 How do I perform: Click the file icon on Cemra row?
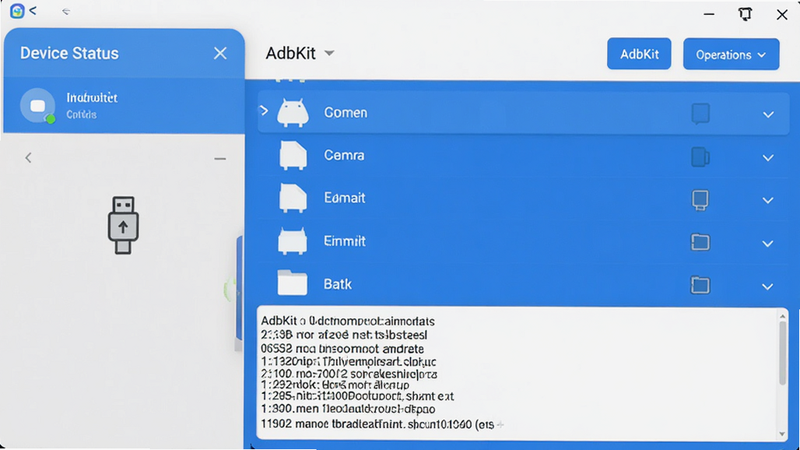(293, 156)
